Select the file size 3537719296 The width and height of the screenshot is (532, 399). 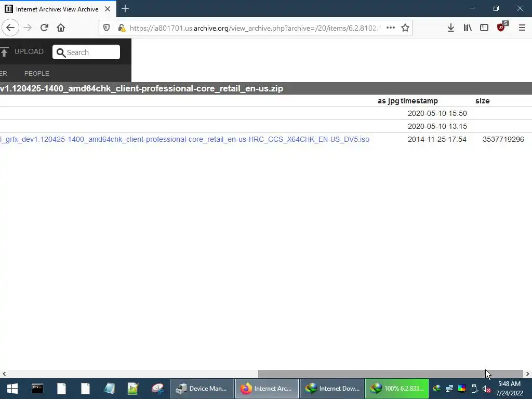click(x=503, y=139)
